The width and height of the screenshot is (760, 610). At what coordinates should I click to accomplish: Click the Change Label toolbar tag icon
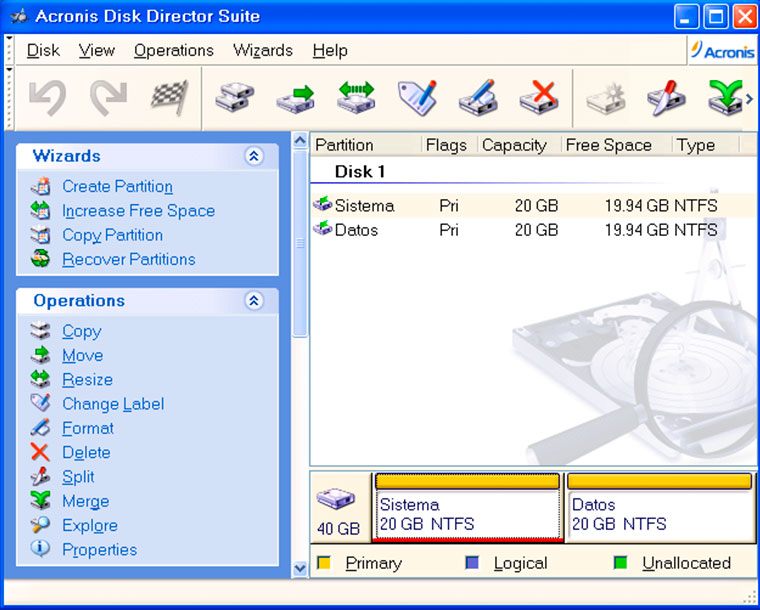(417, 98)
